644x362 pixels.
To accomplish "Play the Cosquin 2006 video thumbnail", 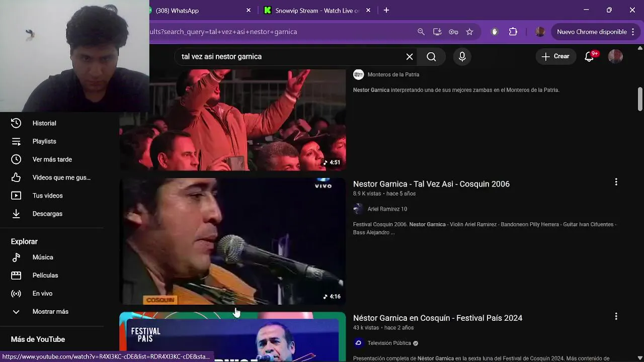I will (232, 241).
